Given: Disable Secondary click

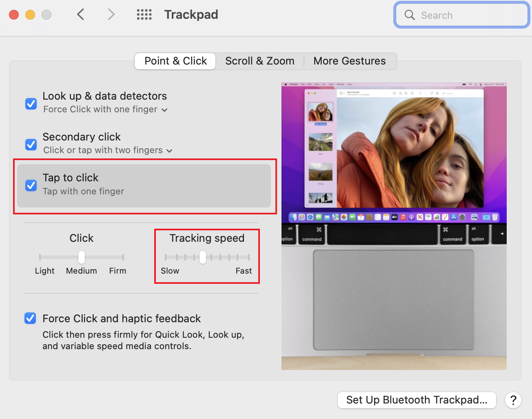Looking at the screenshot, I should tap(31, 145).
